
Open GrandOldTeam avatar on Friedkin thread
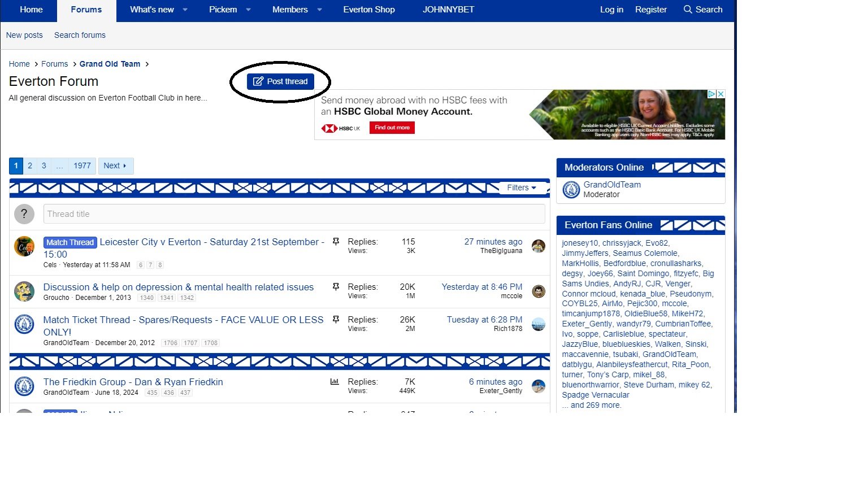tap(24, 386)
